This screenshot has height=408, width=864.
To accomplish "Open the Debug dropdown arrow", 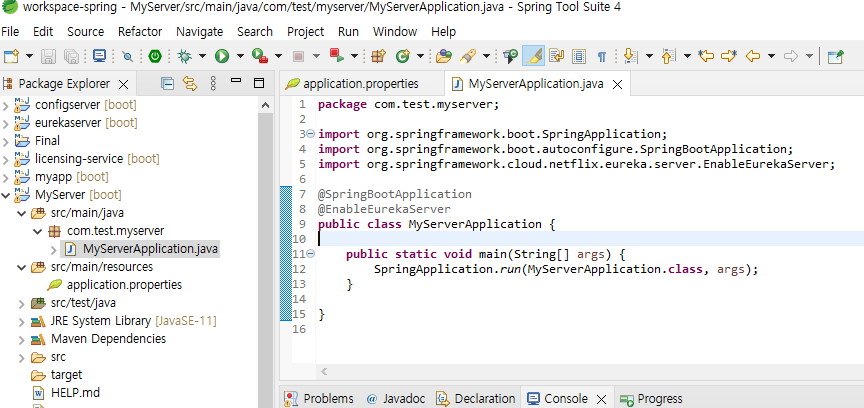I will [202, 56].
